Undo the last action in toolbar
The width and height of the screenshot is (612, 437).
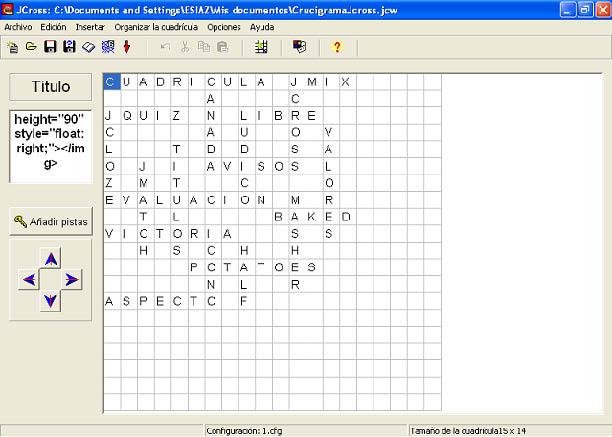165,47
